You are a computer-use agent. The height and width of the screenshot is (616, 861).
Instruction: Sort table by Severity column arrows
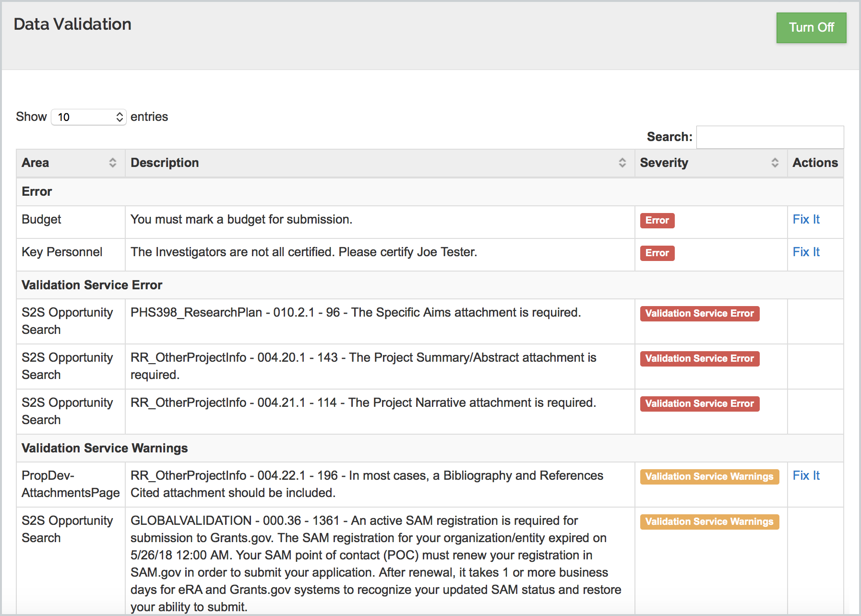coord(775,163)
